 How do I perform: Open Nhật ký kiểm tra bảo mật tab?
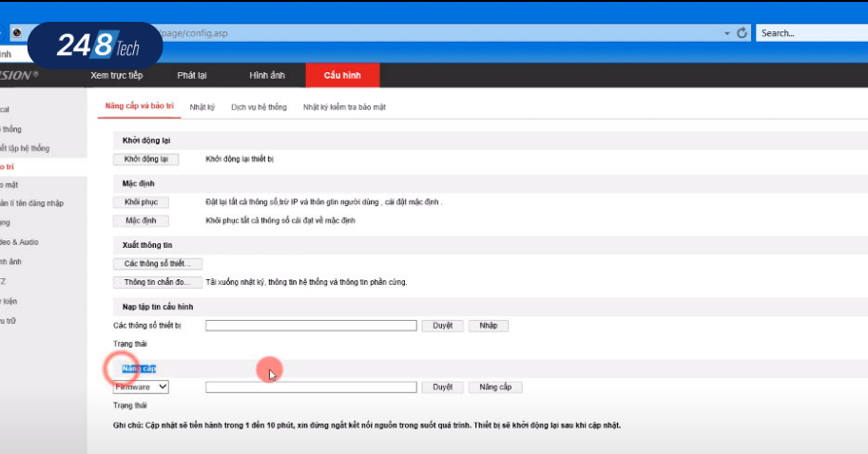coord(344,107)
